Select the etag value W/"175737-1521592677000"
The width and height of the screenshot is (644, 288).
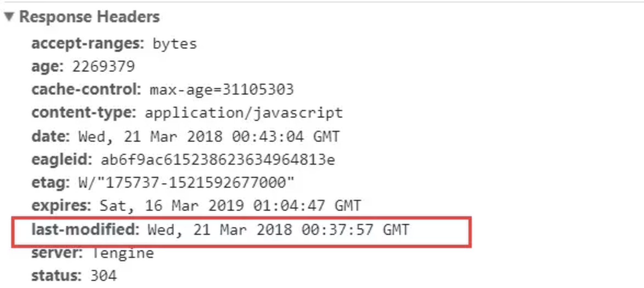(x=186, y=182)
